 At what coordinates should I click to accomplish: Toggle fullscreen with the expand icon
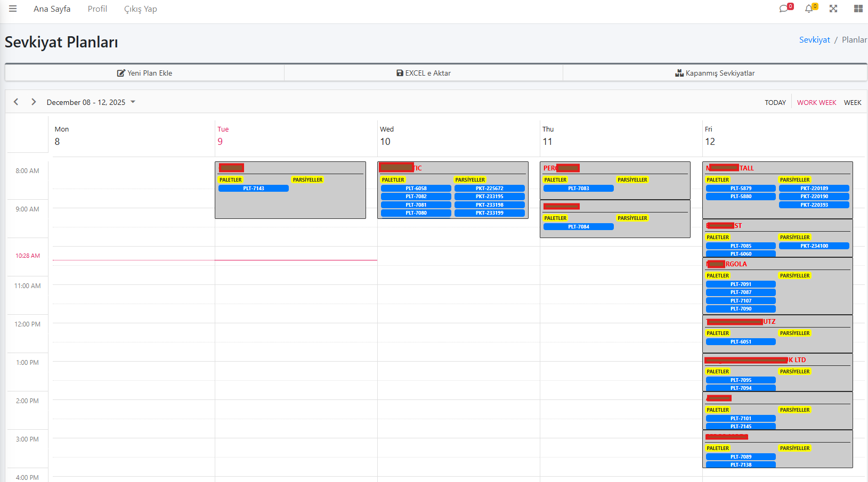[x=833, y=9]
